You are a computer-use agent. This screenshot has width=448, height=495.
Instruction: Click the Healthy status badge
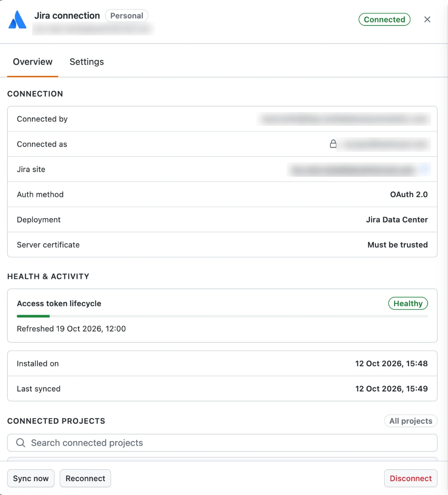(x=407, y=304)
